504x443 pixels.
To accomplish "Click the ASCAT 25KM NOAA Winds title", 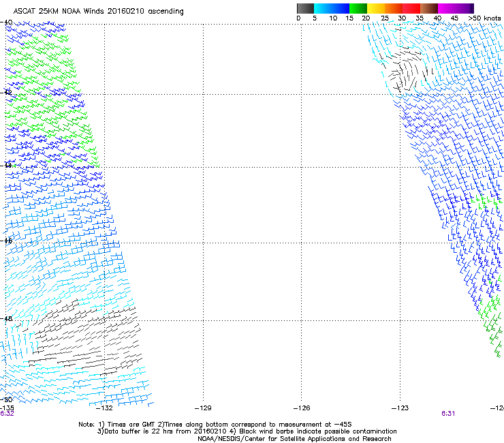I will 98,12.
